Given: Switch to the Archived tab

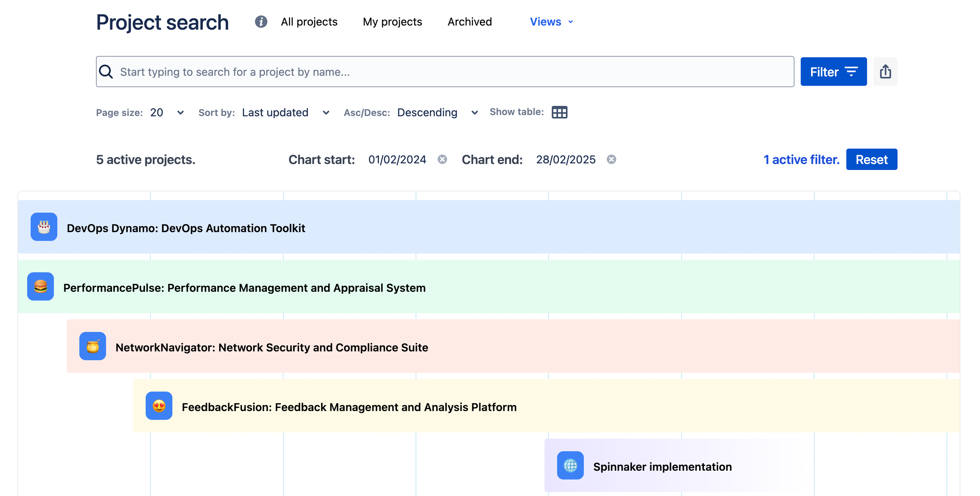Looking at the screenshot, I should 470,22.
